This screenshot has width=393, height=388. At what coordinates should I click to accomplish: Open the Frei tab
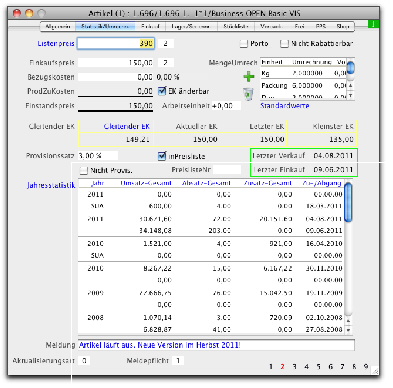pos(299,26)
